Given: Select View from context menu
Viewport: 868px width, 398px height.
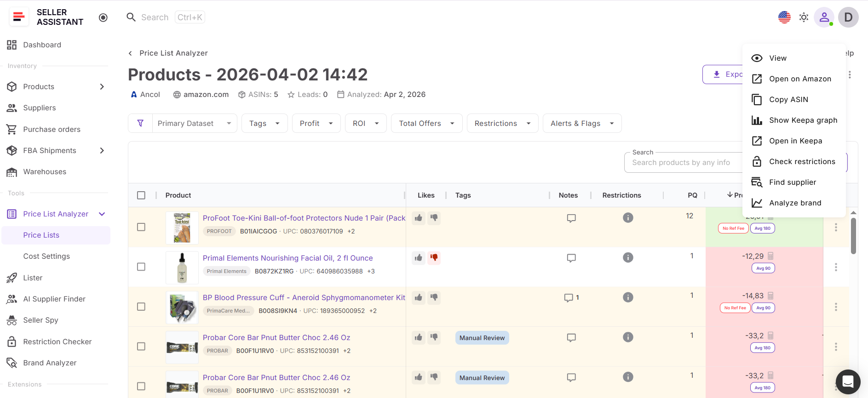Looking at the screenshot, I should (794, 58).
